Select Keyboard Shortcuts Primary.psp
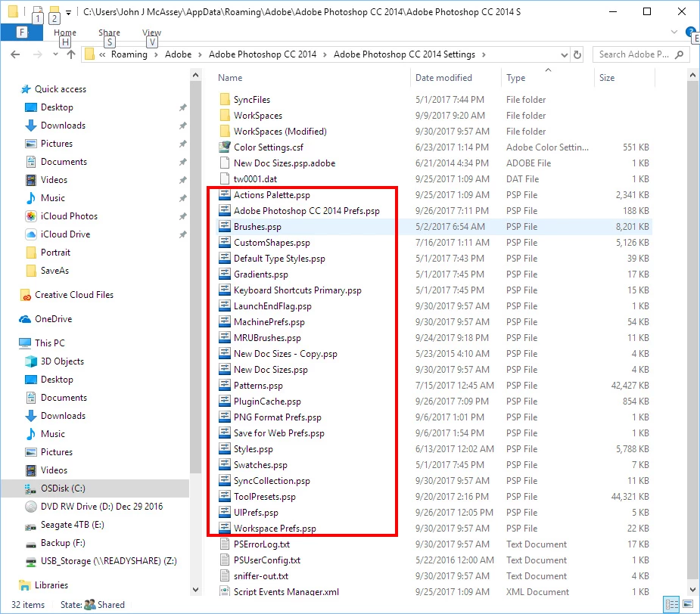700x614 pixels. (297, 290)
